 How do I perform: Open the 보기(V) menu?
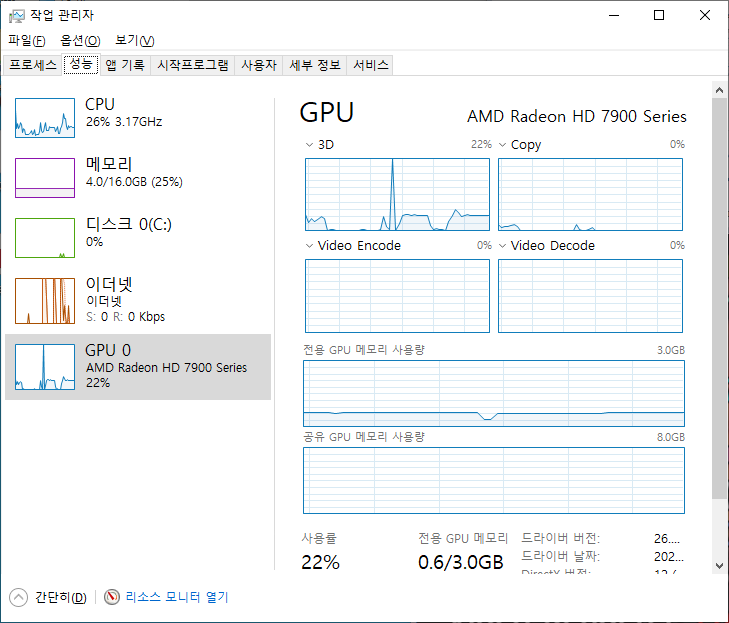[x=134, y=41]
